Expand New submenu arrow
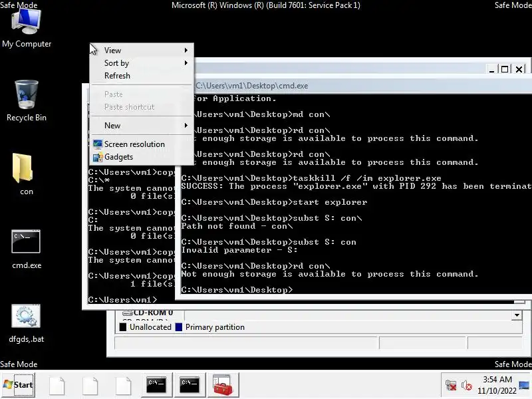This screenshot has width=532, height=399. [186, 126]
